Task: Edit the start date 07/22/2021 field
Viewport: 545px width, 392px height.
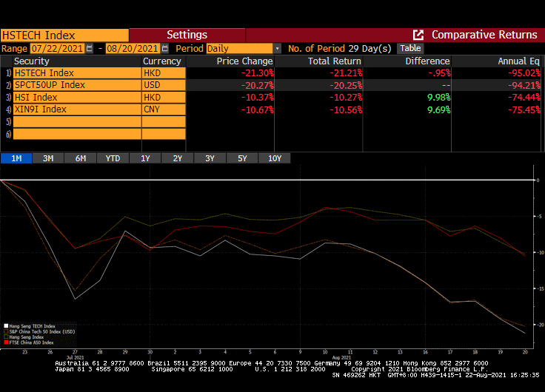Action: (x=57, y=48)
